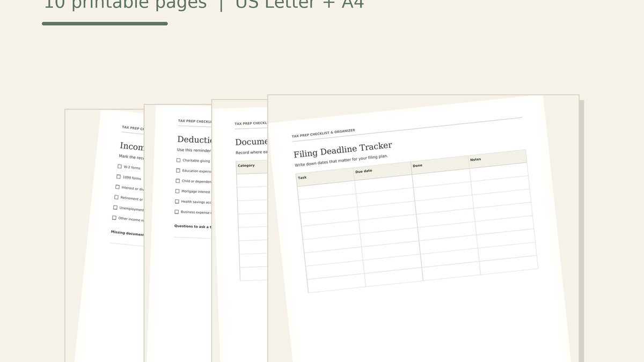The width and height of the screenshot is (644, 362).
Task: Click first empty cell under Task
Action: 327,189
